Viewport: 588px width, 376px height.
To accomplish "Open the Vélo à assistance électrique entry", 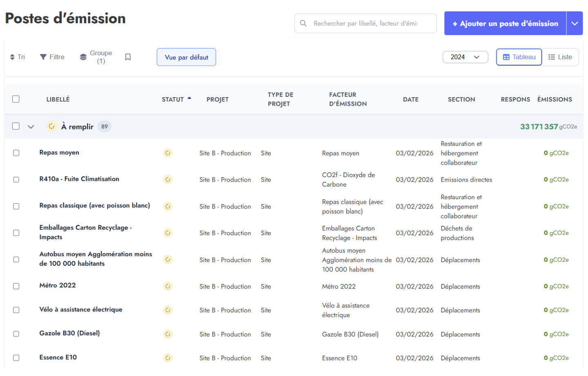I will tap(81, 309).
